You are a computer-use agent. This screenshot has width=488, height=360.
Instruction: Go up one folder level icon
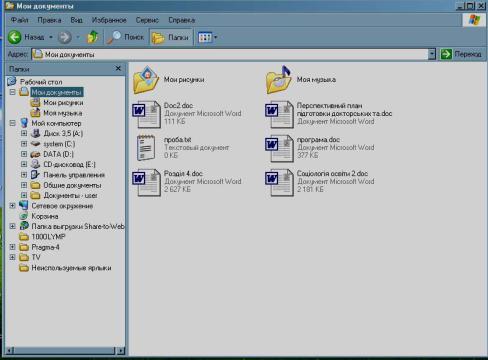pyautogui.click(x=93, y=37)
